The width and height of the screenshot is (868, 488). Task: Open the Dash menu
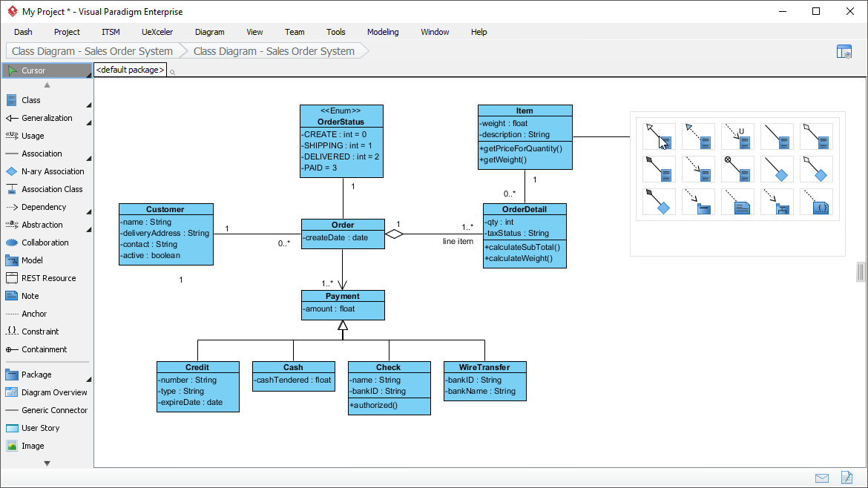click(x=23, y=32)
